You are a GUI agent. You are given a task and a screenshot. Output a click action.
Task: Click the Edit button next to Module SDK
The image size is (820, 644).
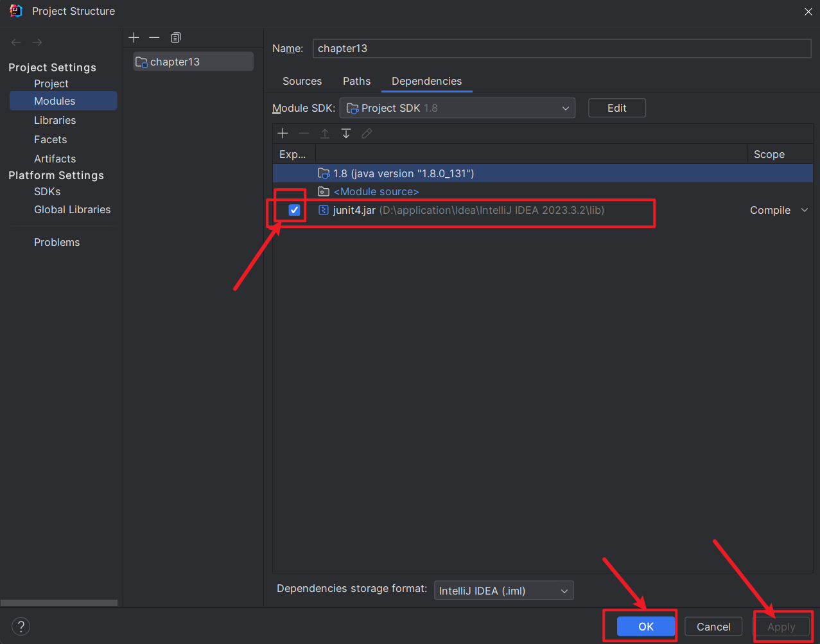pyautogui.click(x=616, y=107)
